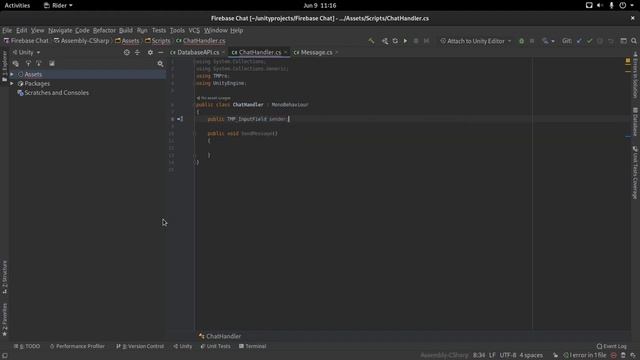Image resolution: width=640 pixels, height=360 pixels.
Task: Open the Unity view dropdown in Explorer
Action: (27, 52)
